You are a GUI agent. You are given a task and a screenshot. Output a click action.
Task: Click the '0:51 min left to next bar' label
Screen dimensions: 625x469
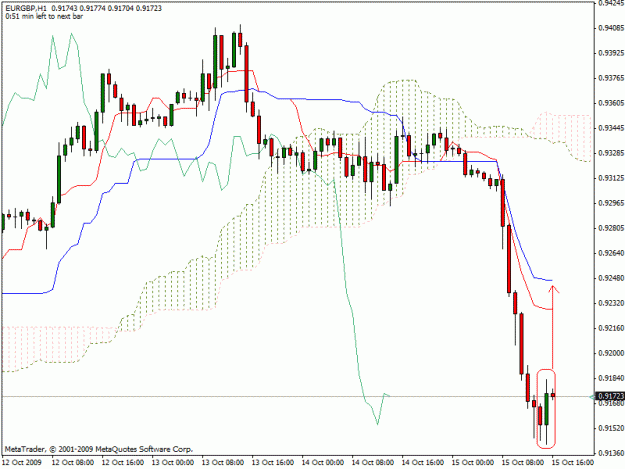click(44, 16)
